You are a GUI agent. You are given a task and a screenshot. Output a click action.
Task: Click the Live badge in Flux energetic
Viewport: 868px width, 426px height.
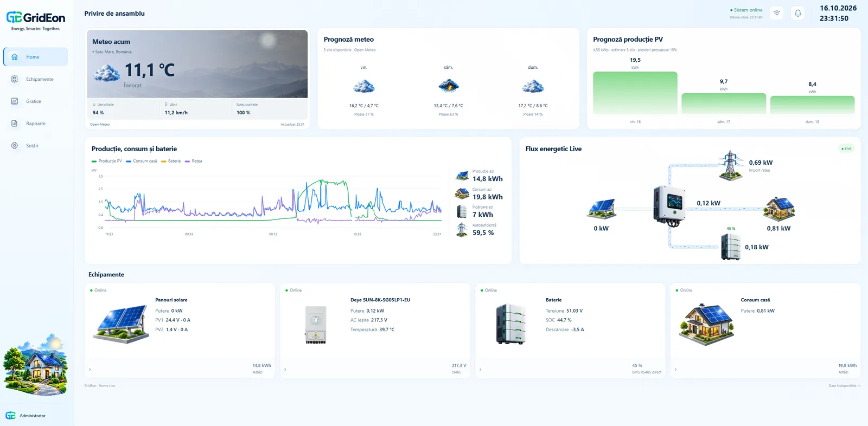846,149
